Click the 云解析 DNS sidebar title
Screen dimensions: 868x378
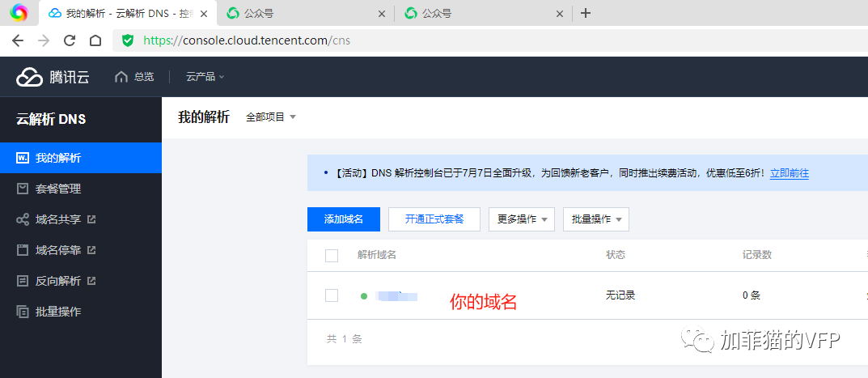51,119
